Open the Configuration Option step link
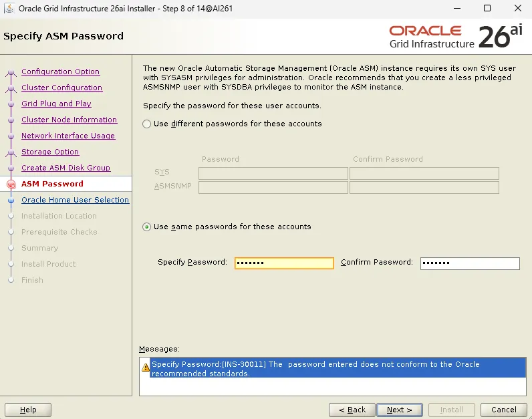The image size is (532, 419). point(60,72)
